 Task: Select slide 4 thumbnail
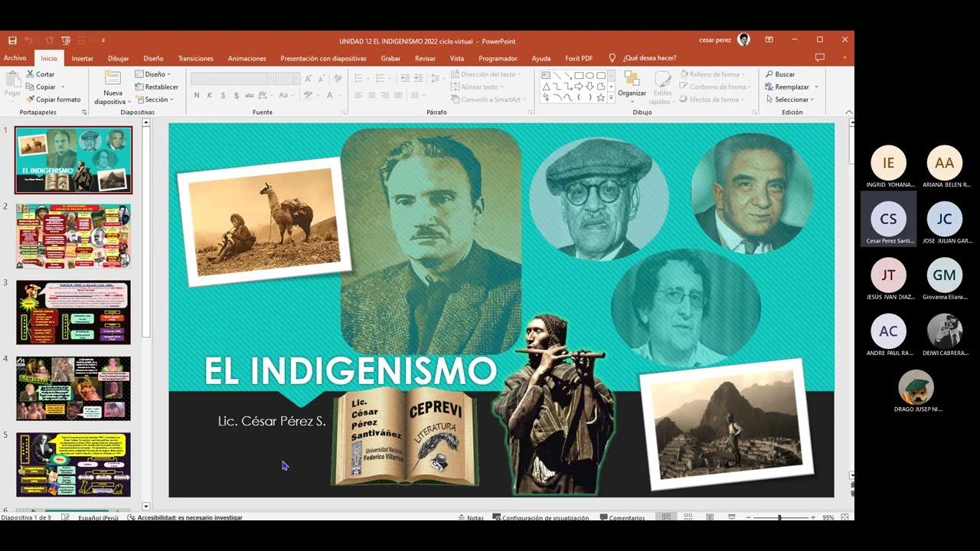pos(73,388)
